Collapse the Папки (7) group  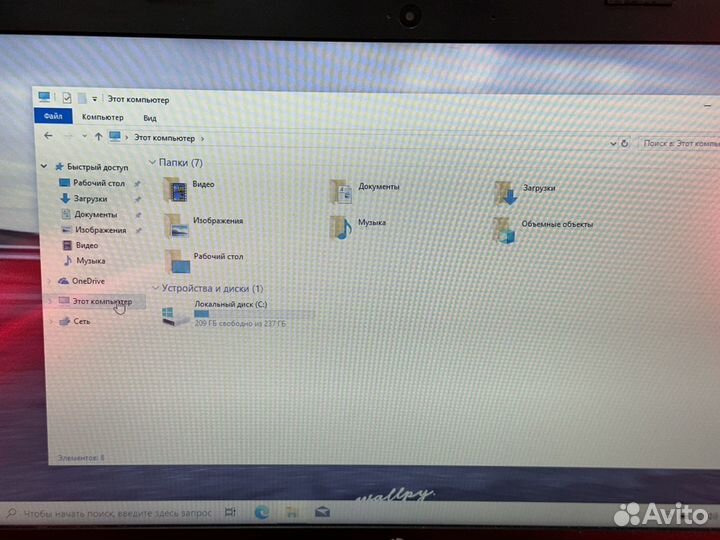pyautogui.click(x=152, y=162)
